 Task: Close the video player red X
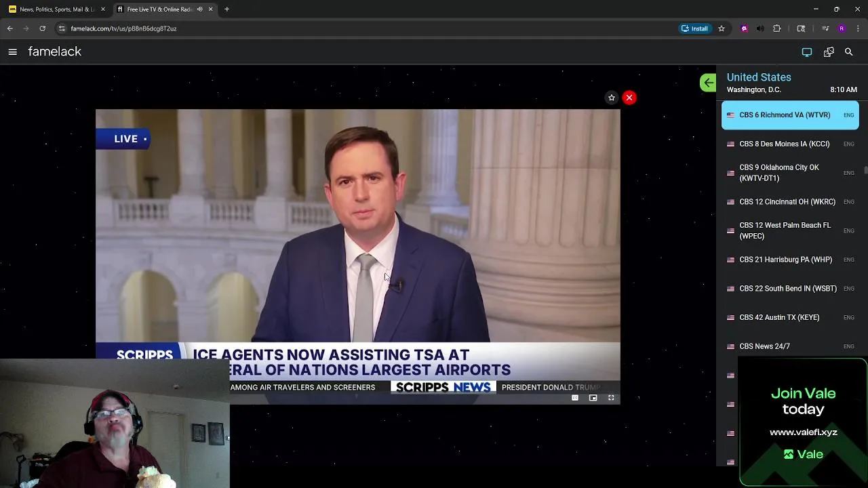(x=629, y=98)
